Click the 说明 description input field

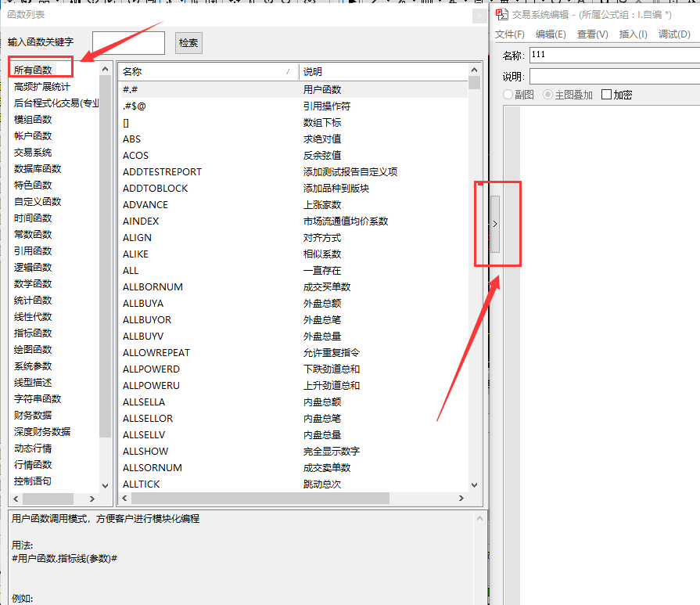(x=615, y=77)
